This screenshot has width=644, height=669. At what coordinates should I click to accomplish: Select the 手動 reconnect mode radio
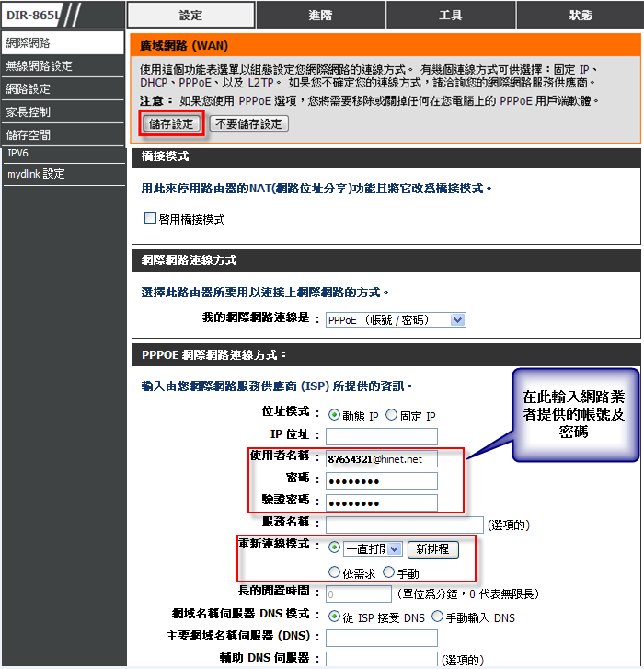(389, 572)
